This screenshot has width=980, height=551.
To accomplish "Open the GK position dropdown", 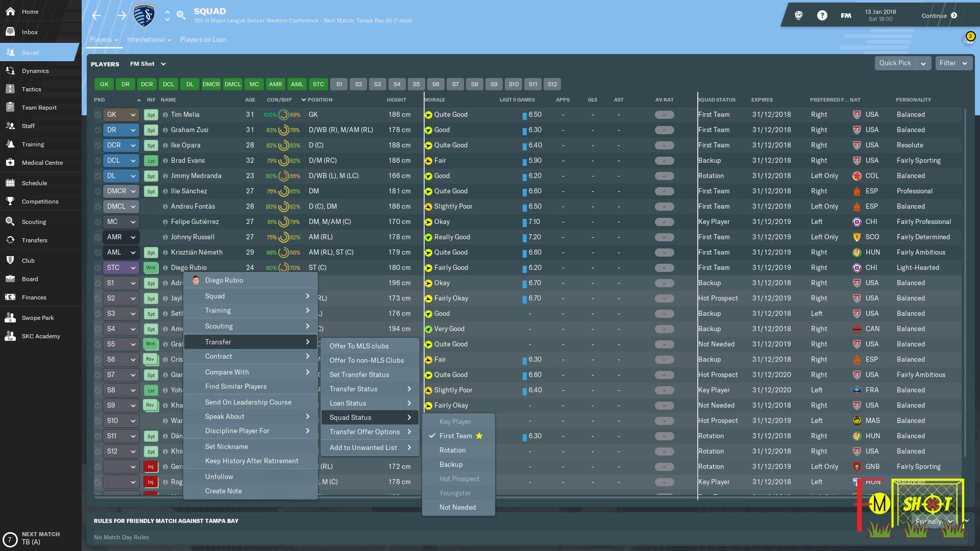I will tap(121, 115).
